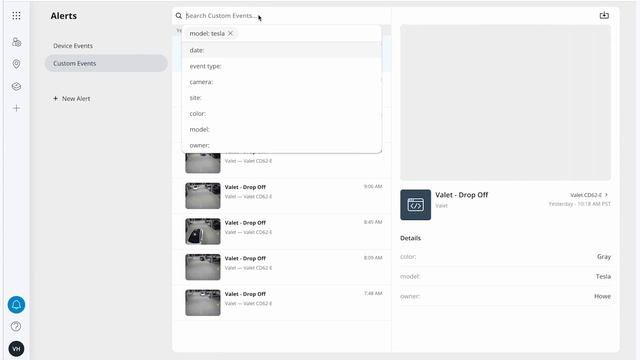640x360 pixels.
Task: Open the location pin sidebar icon
Action: click(x=16, y=64)
